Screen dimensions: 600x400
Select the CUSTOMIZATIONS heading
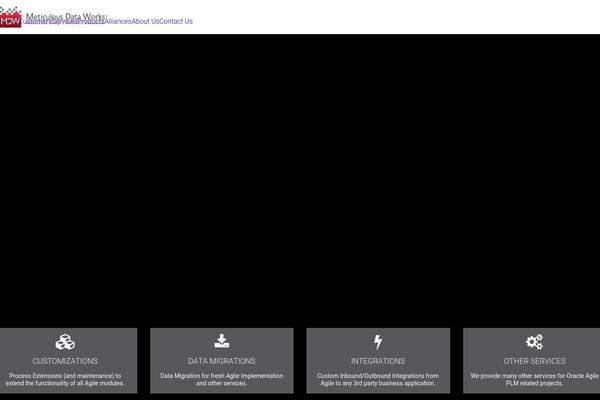tap(65, 361)
